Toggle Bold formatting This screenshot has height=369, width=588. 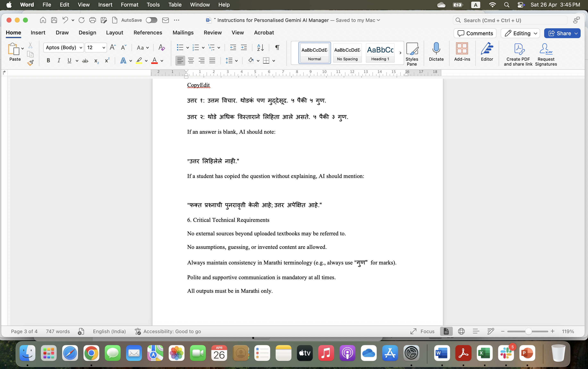tap(48, 60)
